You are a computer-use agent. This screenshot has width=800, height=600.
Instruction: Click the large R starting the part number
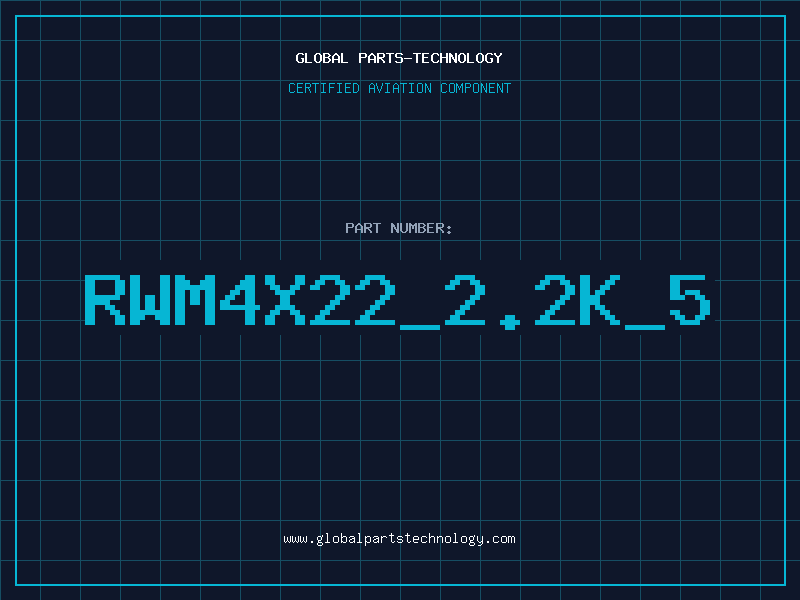click(x=105, y=300)
